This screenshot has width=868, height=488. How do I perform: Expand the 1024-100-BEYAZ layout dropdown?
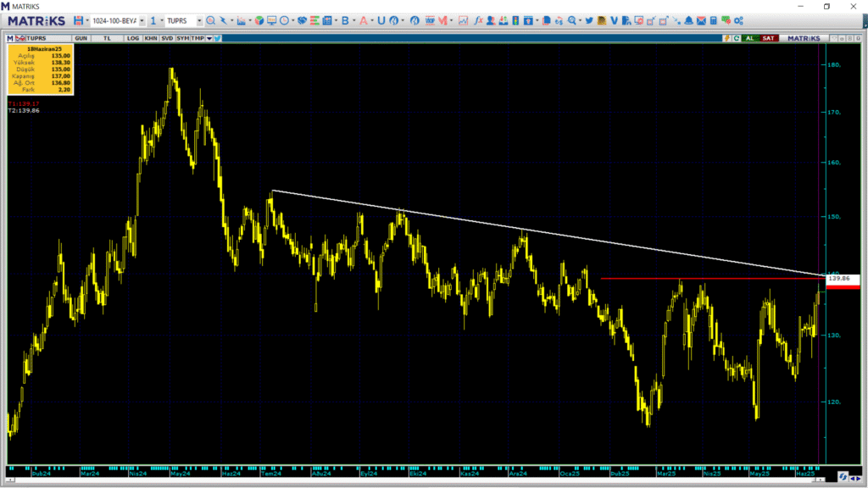coord(142,20)
